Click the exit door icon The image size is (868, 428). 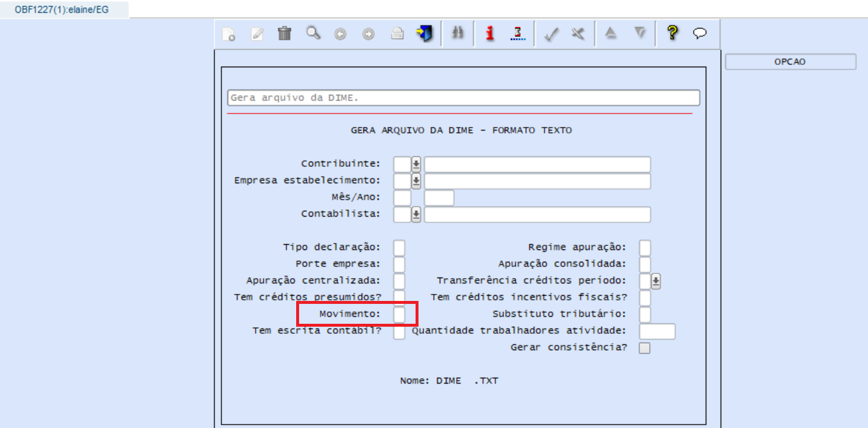424,34
